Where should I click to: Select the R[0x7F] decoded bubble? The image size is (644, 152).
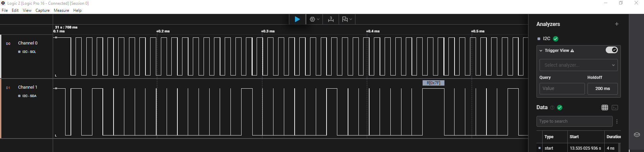click(x=433, y=83)
